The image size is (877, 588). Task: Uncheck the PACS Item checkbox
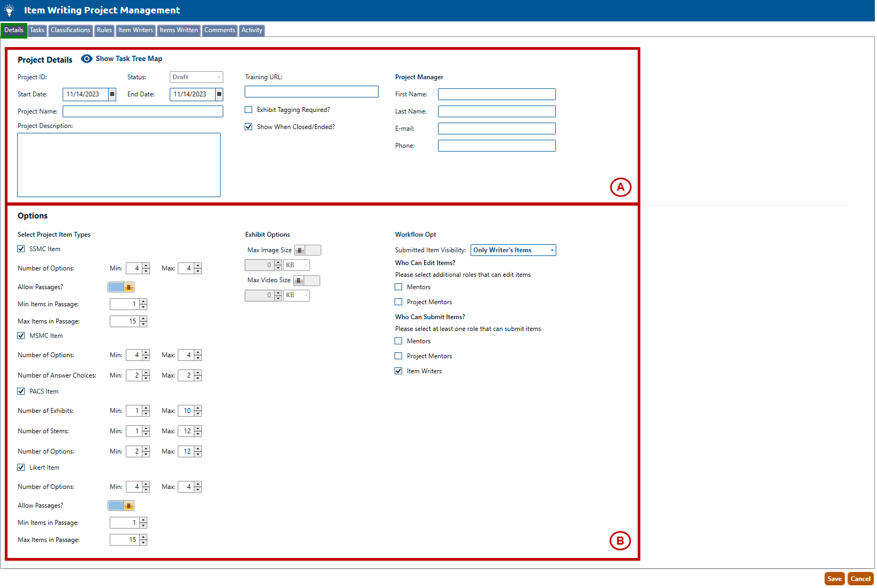point(21,391)
